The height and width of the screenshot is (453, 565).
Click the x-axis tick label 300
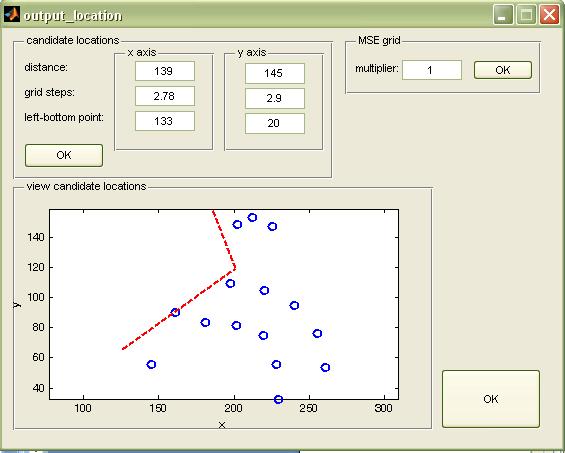pyautogui.click(x=383, y=408)
